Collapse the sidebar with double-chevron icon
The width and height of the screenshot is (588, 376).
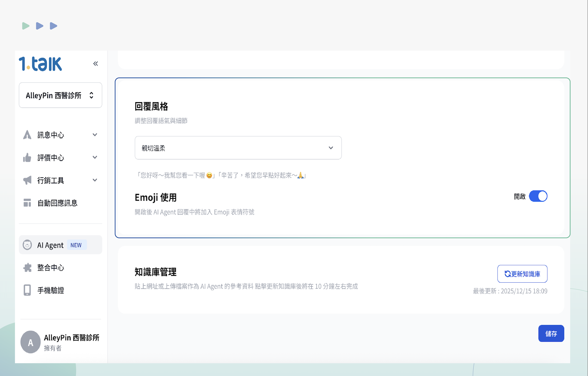pos(96,64)
